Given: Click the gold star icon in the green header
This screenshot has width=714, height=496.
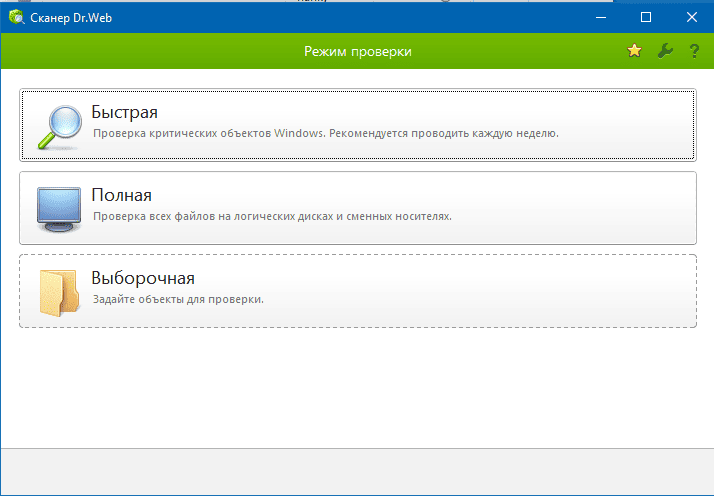Looking at the screenshot, I should (634, 51).
